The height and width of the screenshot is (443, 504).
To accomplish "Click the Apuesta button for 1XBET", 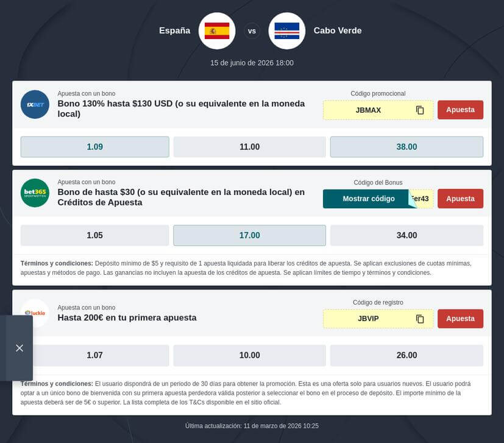I will tap(460, 110).
